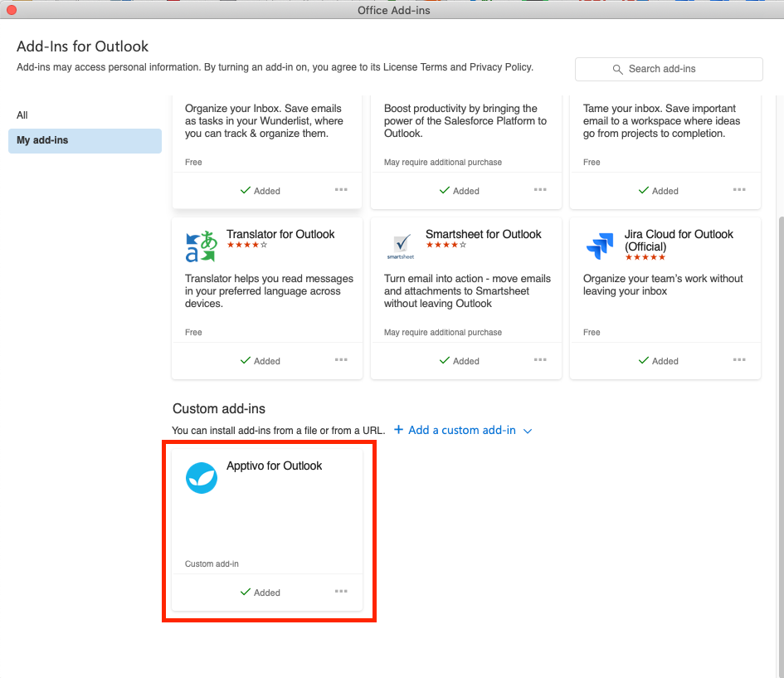This screenshot has width=784, height=678.
Task: Select the All category
Action: pos(22,115)
